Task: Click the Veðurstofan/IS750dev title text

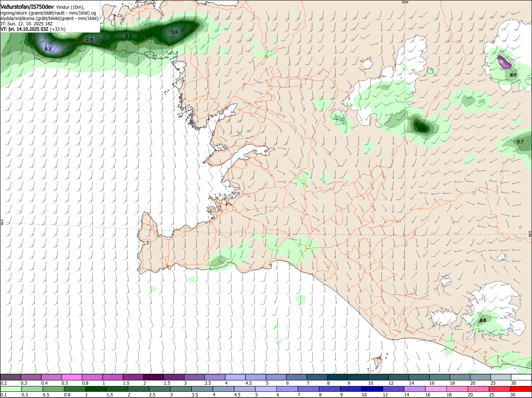Action: point(27,7)
